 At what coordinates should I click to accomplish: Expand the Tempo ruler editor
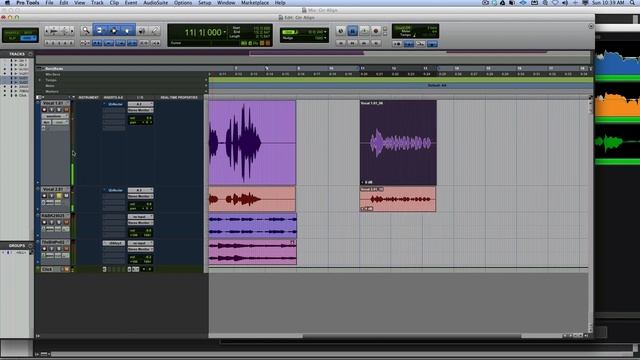40,80
